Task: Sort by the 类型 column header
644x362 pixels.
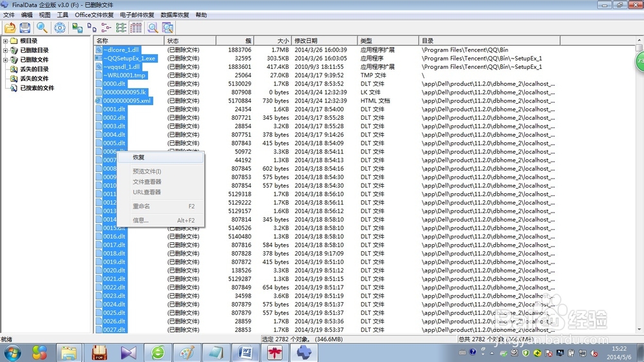Action: coord(388,41)
